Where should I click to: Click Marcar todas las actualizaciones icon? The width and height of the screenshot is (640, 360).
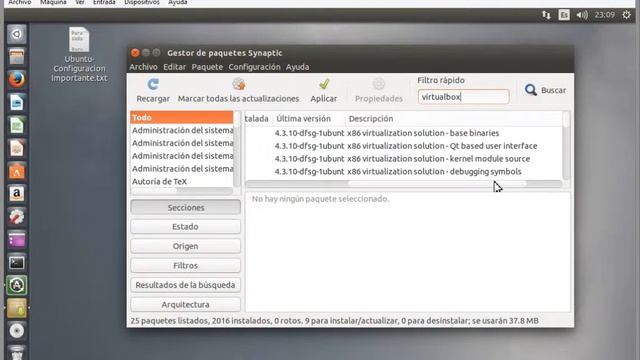tap(239, 84)
